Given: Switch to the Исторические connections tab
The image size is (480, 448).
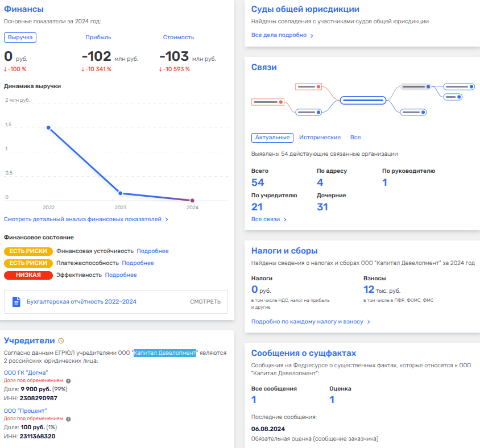Looking at the screenshot, I should point(320,138).
